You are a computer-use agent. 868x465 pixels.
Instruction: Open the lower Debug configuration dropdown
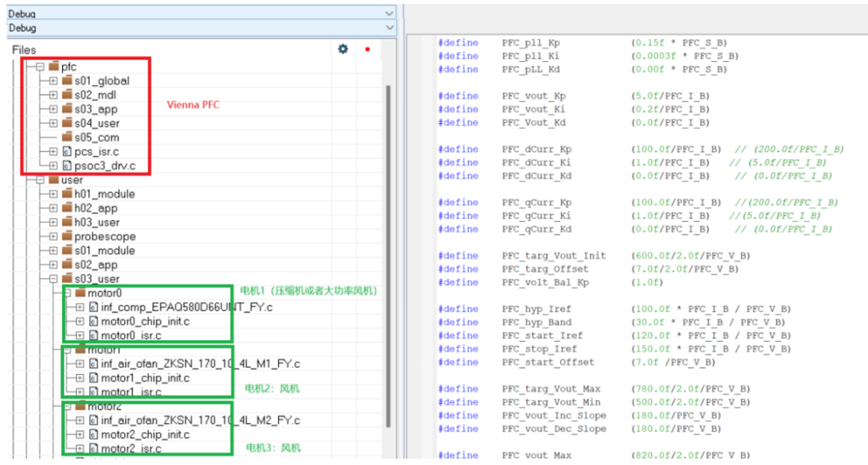point(202,27)
